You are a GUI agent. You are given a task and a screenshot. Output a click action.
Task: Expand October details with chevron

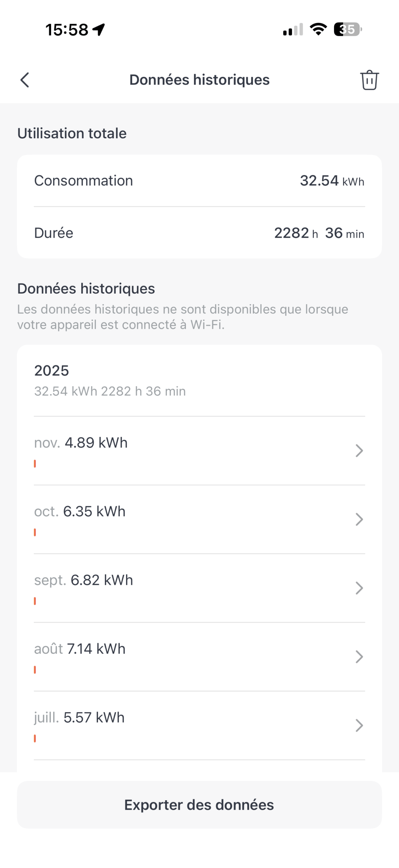click(359, 519)
